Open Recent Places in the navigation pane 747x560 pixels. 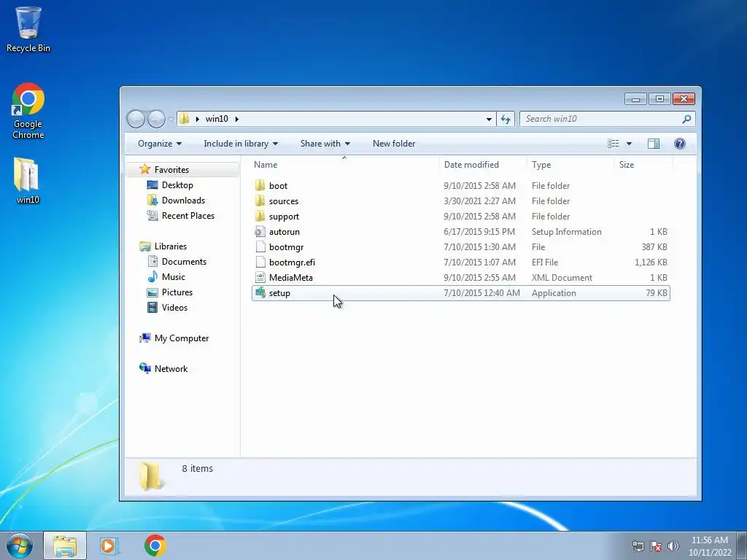pos(188,216)
